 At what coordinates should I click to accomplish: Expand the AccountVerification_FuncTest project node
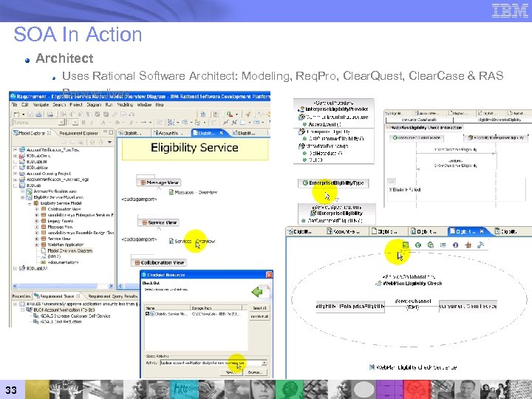(15, 149)
